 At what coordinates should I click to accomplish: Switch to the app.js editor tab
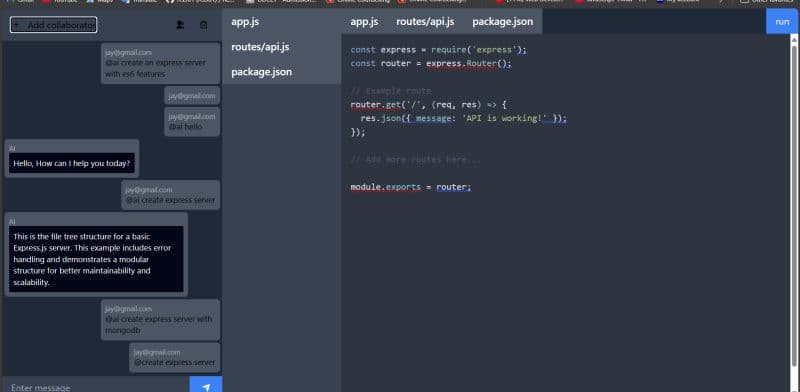click(x=364, y=21)
